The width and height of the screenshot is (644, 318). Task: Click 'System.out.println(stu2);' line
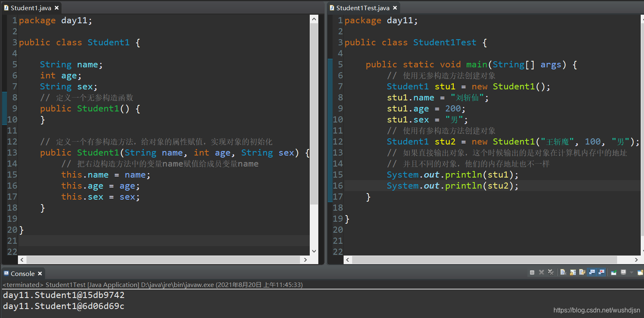pos(452,186)
